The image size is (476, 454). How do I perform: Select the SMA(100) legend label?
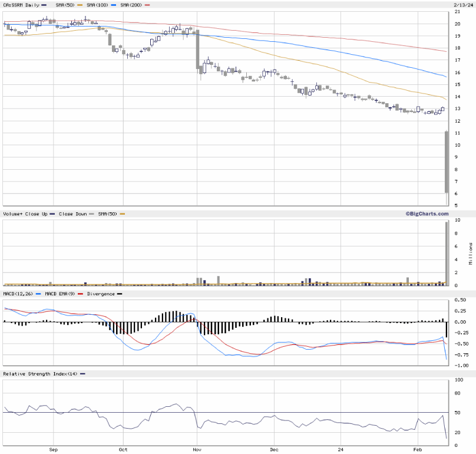coord(95,5)
